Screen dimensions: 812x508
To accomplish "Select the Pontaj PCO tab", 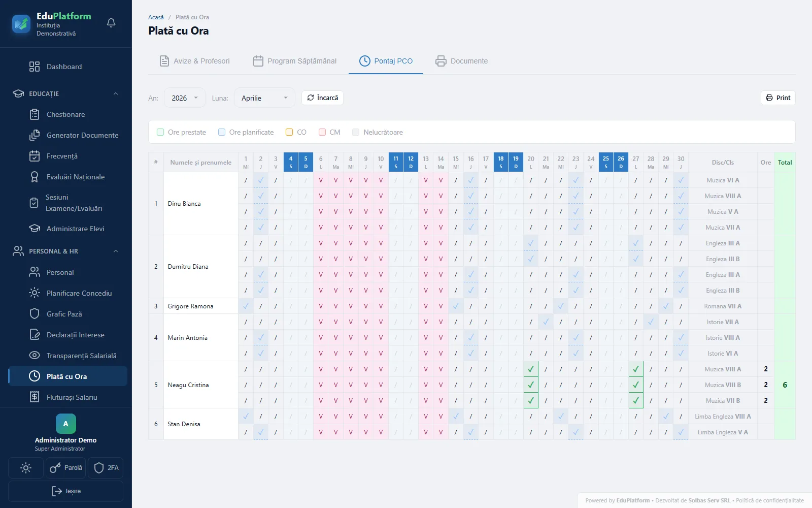I will pos(386,61).
